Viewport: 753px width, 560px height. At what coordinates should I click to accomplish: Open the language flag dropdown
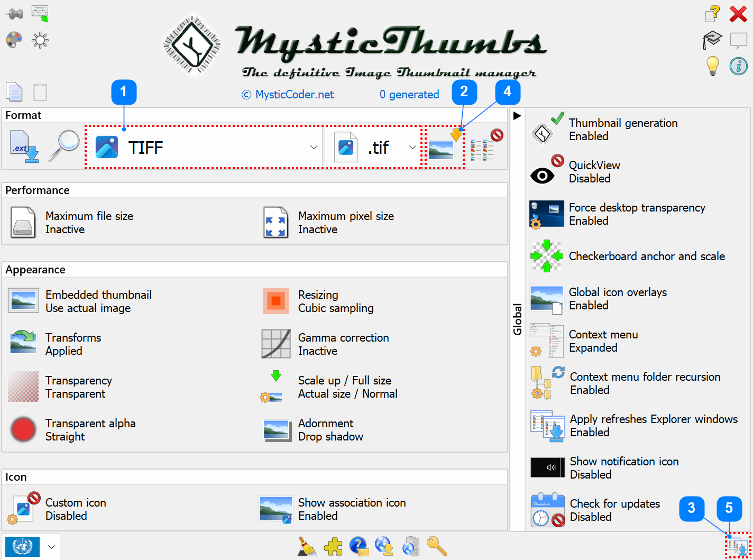click(x=31, y=546)
